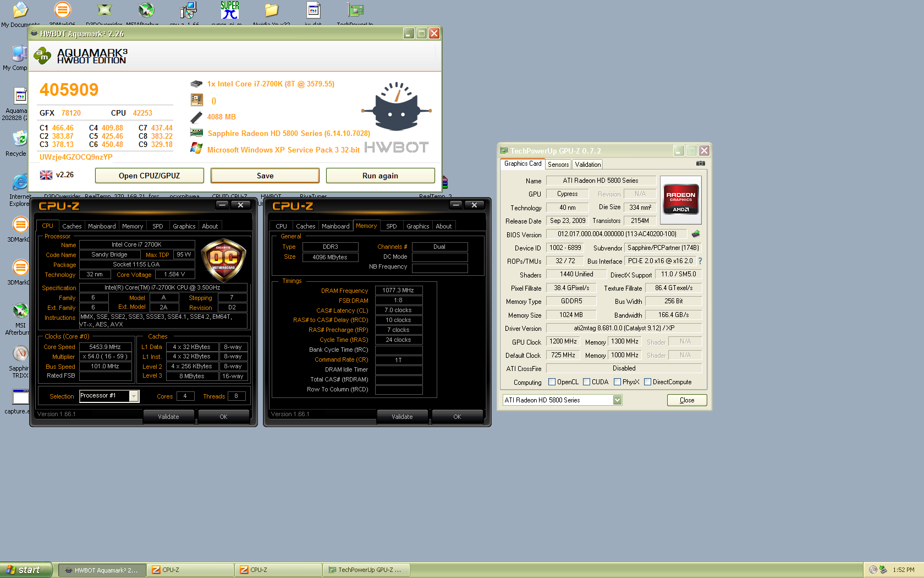Open the MSI Afterburner icon in top row
Image resolution: width=924 pixels, height=578 pixels.
[146, 10]
